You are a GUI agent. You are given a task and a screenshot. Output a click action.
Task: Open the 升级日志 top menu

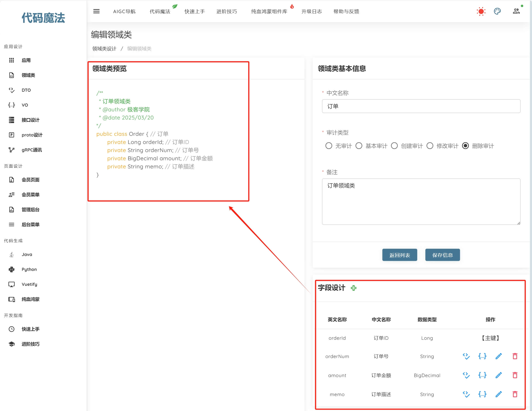click(312, 12)
